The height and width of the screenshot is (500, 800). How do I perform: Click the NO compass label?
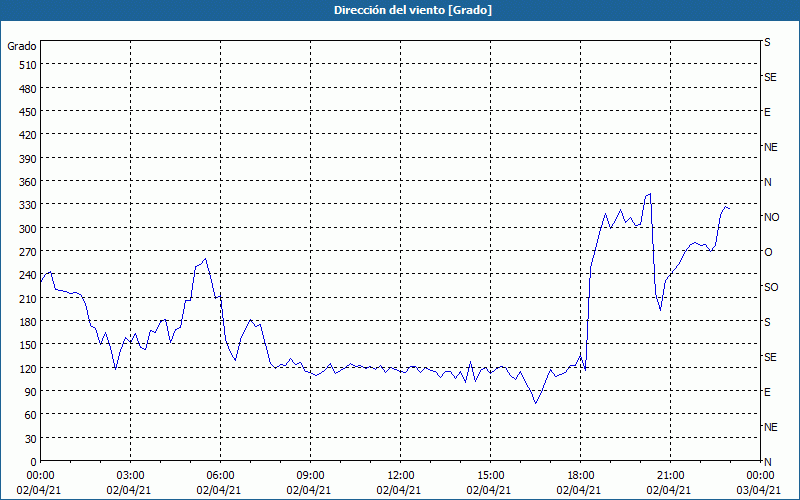(771, 217)
